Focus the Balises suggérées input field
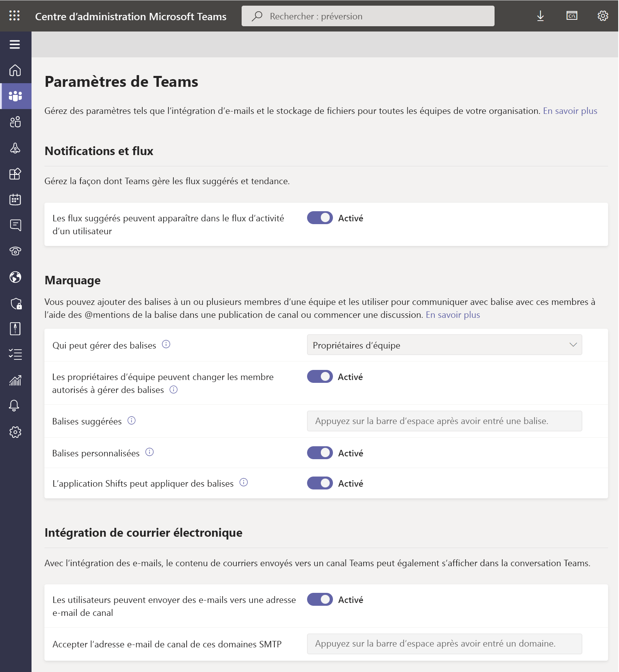 444,421
